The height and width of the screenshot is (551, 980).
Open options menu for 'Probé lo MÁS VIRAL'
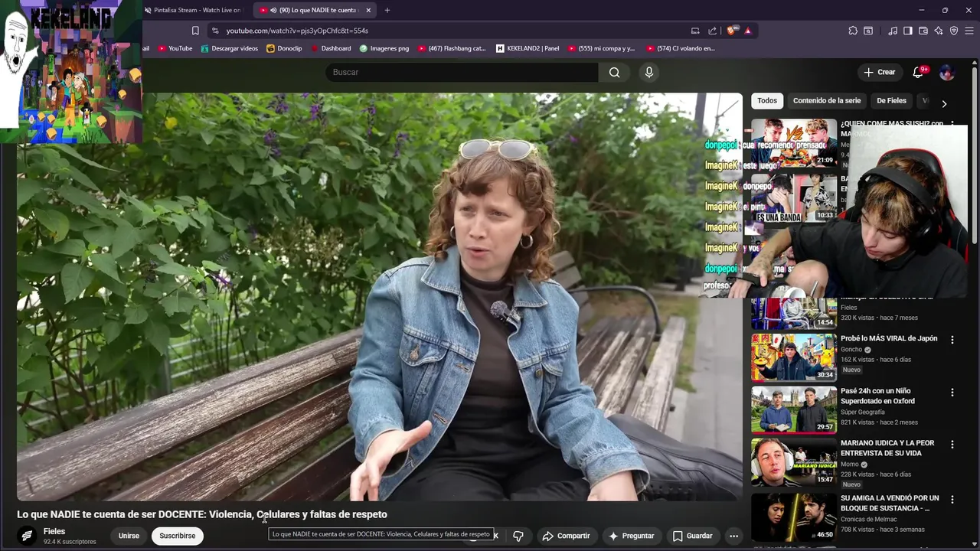(952, 340)
